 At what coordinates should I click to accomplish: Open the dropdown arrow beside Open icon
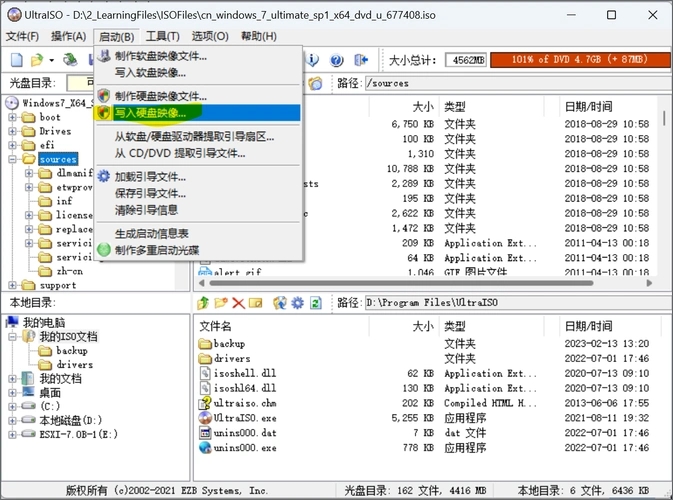(52, 60)
